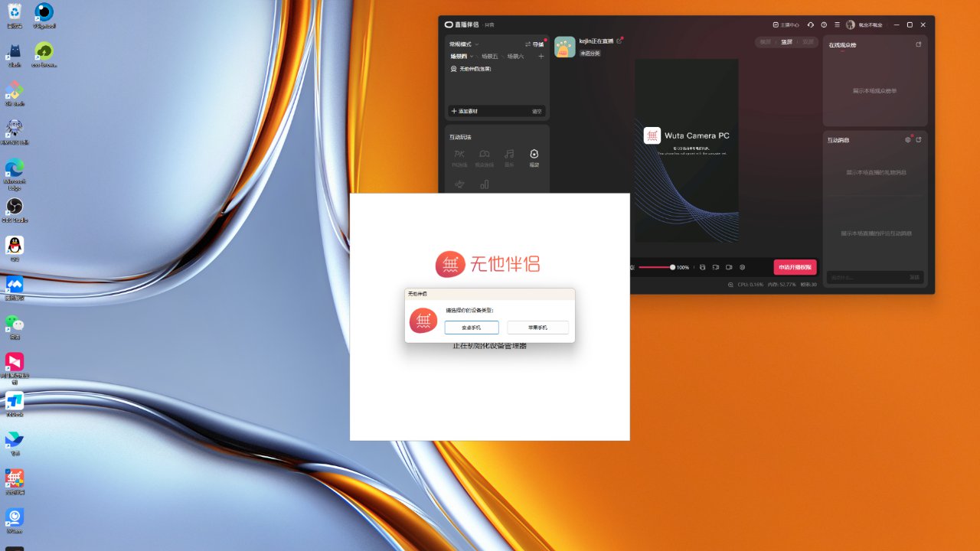Click the 清空 clear button in sources panel
980x551 pixels.
pos(537,111)
